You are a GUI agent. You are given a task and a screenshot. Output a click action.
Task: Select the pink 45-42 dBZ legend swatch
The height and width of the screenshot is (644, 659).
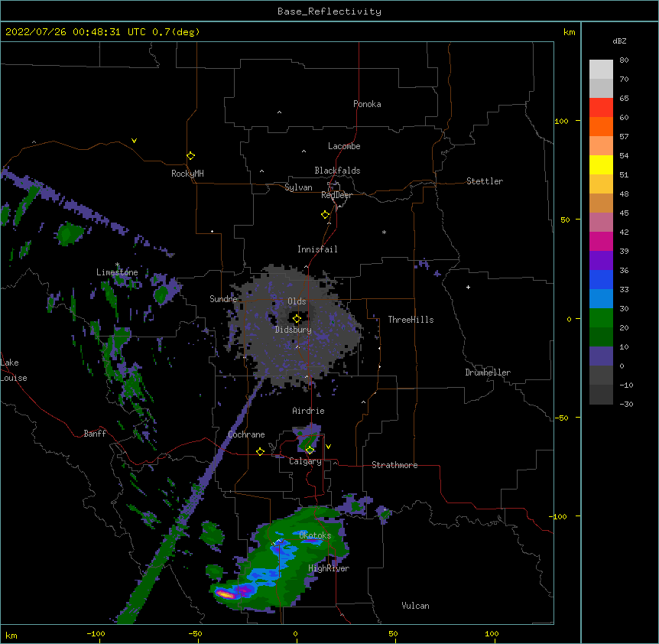tap(601, 223)
